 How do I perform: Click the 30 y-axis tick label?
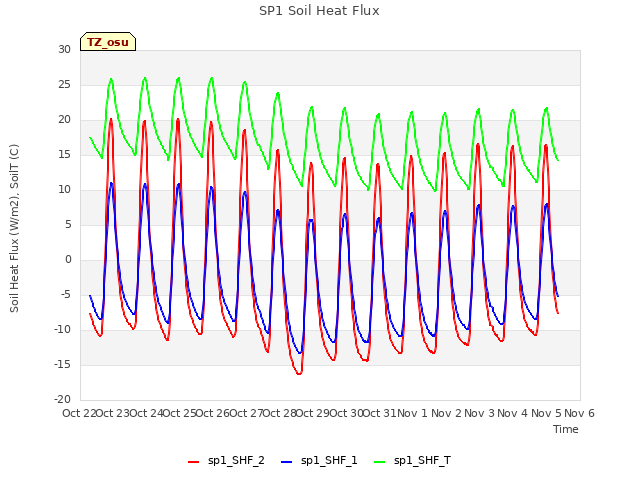click(x=64, y=49)
